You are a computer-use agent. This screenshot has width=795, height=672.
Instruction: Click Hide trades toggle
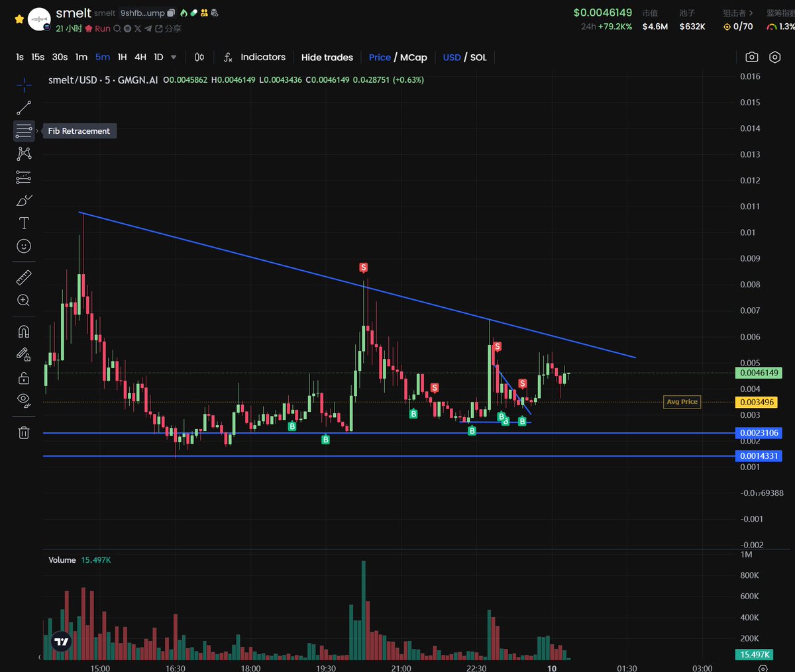[x=327, y=58]
